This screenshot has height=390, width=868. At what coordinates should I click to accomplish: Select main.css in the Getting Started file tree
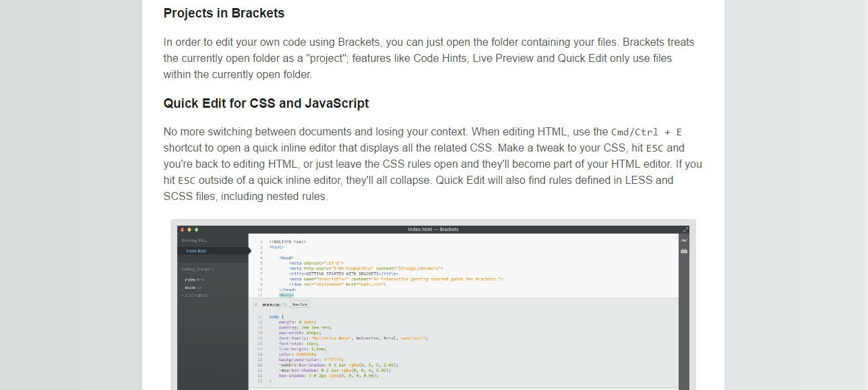pos(193,288)
